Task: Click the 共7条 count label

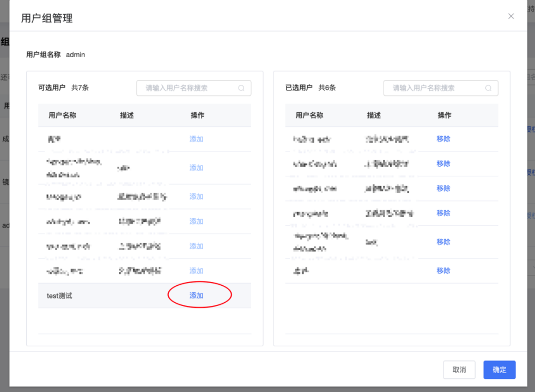Action: tap(80, 88)
